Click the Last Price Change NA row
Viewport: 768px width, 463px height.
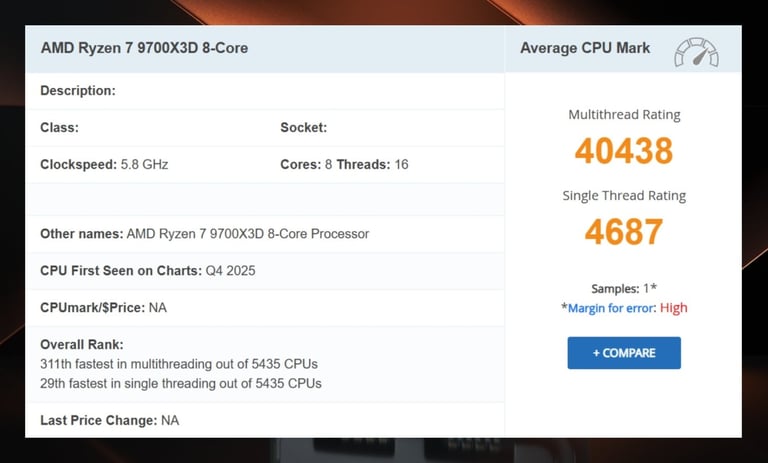point(109,421)
